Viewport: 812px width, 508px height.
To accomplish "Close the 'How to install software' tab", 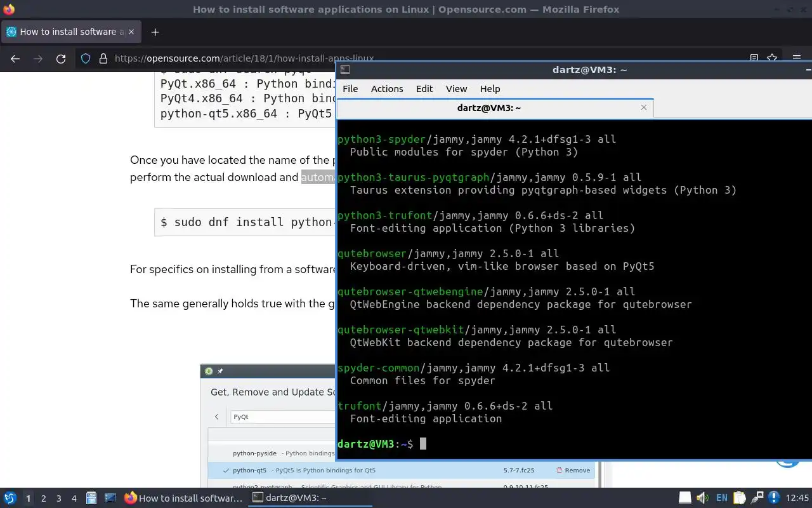I will (132, 32).
